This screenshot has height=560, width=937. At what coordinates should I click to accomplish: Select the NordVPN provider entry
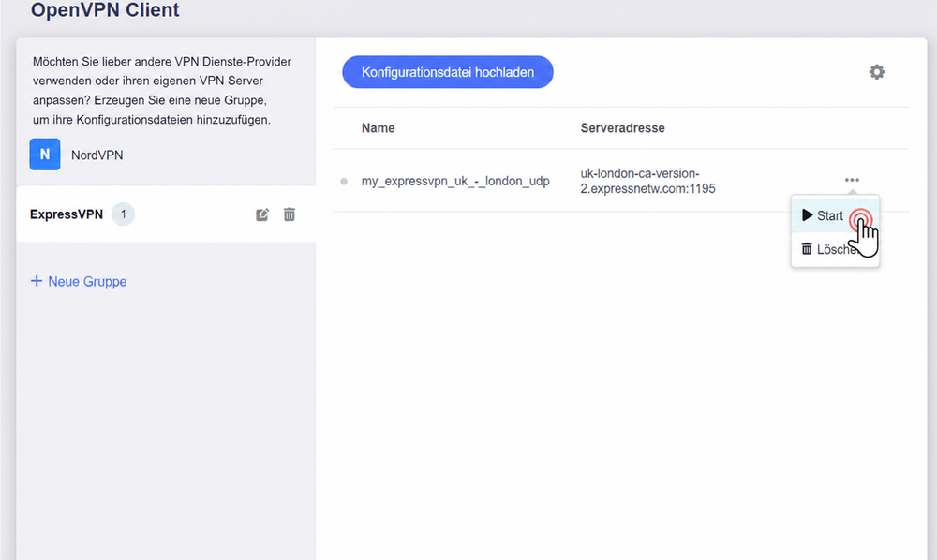[x=77, y=155]
